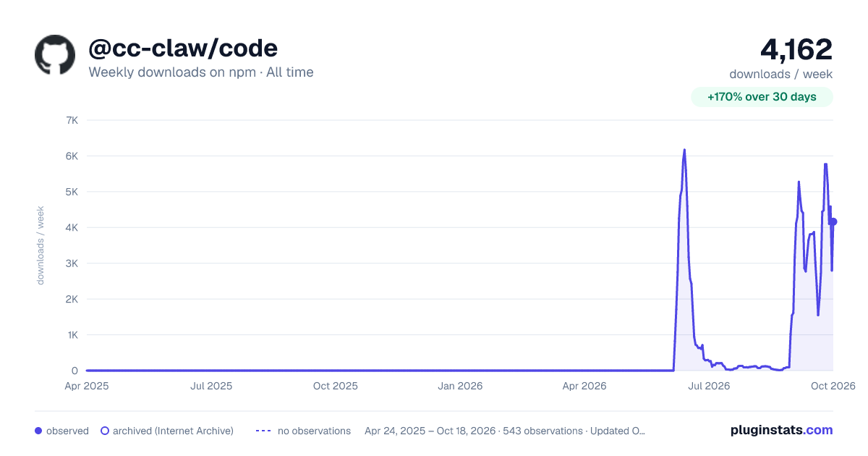The width and height of the screenshot is (868, 456).
Task: Click the Apr 2026 x-axis label
Action: pos(584,387)
